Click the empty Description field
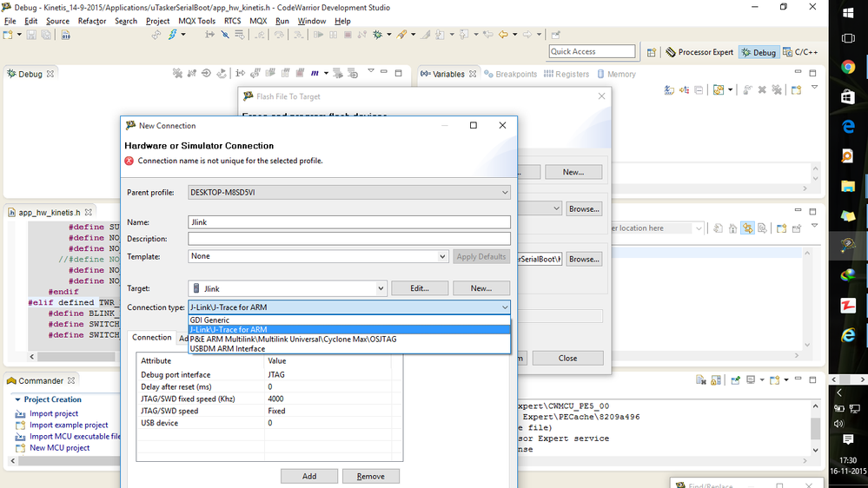868x488 pixels. click(348, 239)
